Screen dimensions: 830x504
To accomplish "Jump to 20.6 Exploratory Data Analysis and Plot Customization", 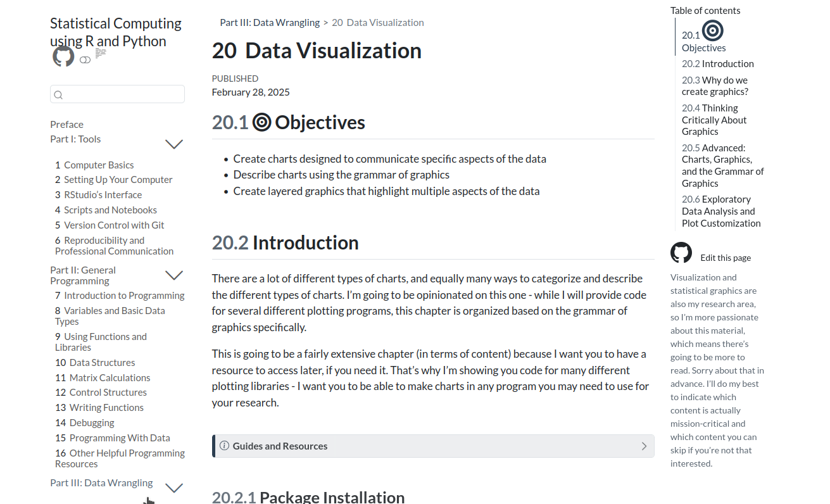I will tap(721, 211).
